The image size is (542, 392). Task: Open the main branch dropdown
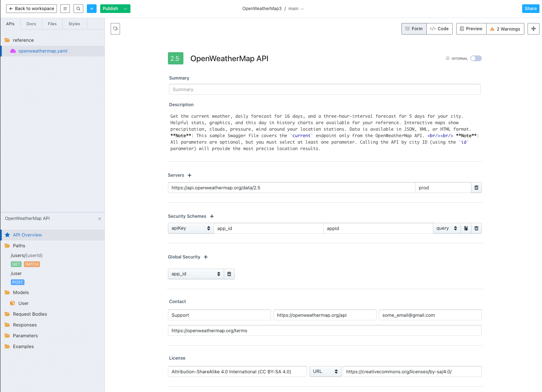(296, 9)
